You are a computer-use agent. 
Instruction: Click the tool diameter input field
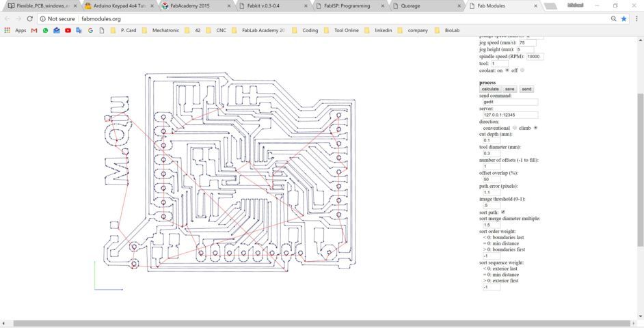(492, 154)
